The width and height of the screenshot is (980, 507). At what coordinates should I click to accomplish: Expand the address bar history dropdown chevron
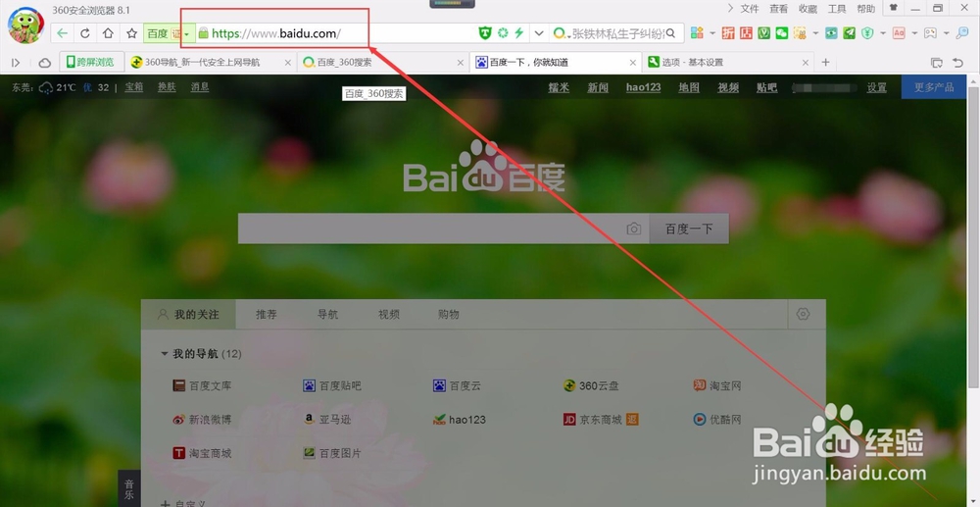539,33
